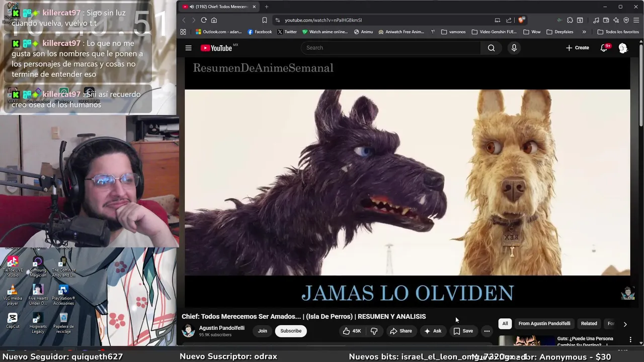This screenshot has width=644, height=362.
Task: Click the Create button
Action: pos(577,48)
